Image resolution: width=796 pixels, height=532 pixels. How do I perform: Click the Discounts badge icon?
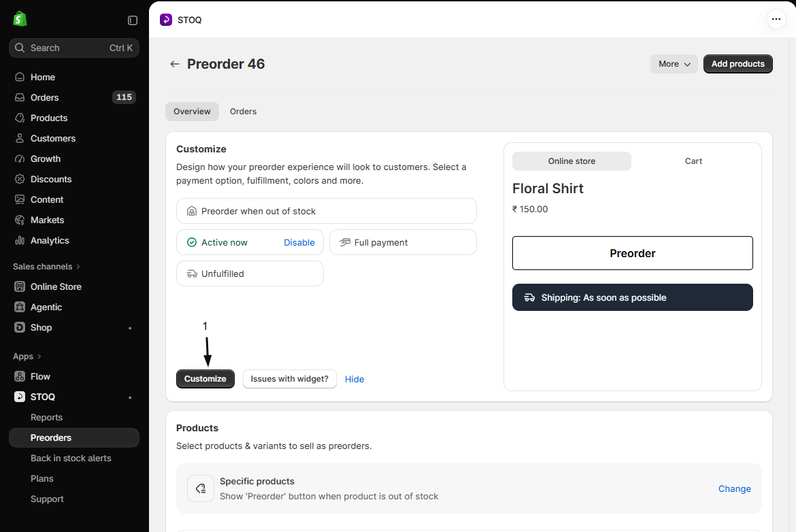(20, 179)
